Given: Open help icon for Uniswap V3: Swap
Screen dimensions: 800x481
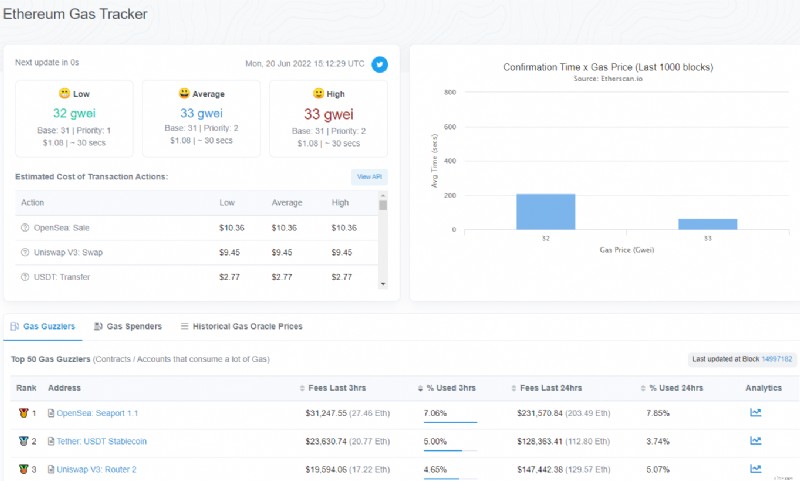Looking at the screenshot, I should tap(24, 252).
